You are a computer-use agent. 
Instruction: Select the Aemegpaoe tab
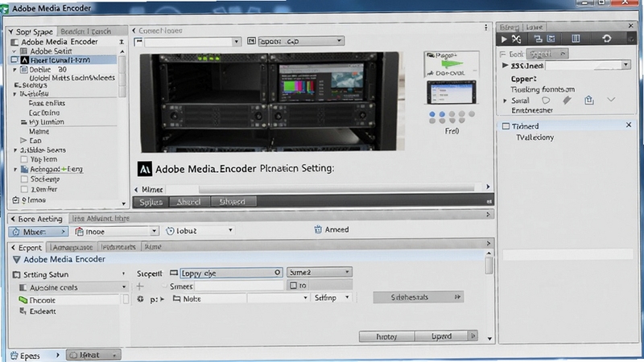click(x=72, y=247)
